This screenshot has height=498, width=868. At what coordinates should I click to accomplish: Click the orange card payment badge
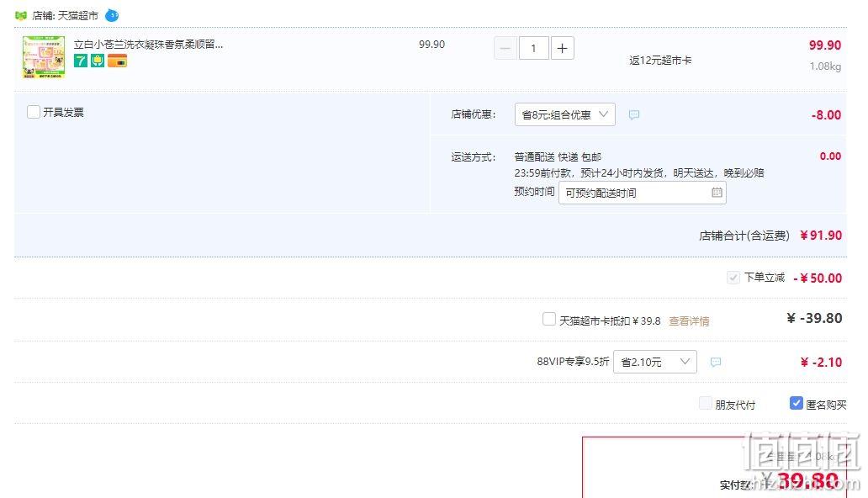[x=118, y=61]
